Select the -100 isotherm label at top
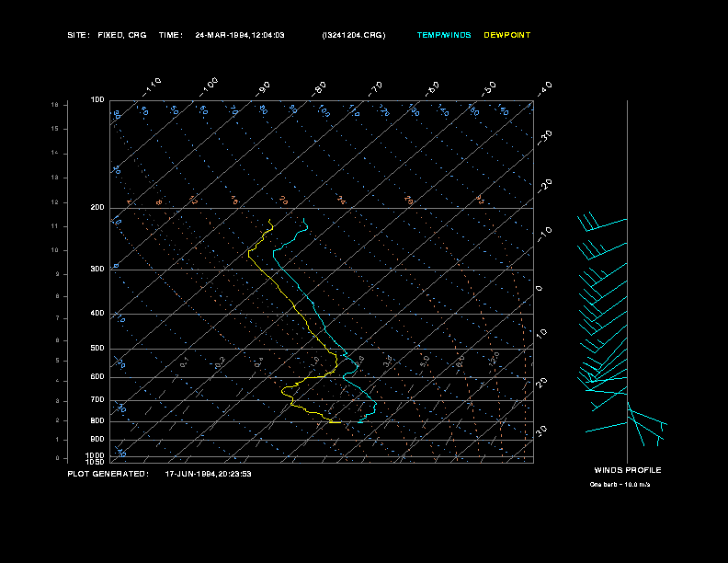The height and width of the screenshot is (563, 728). click(209, 87)
